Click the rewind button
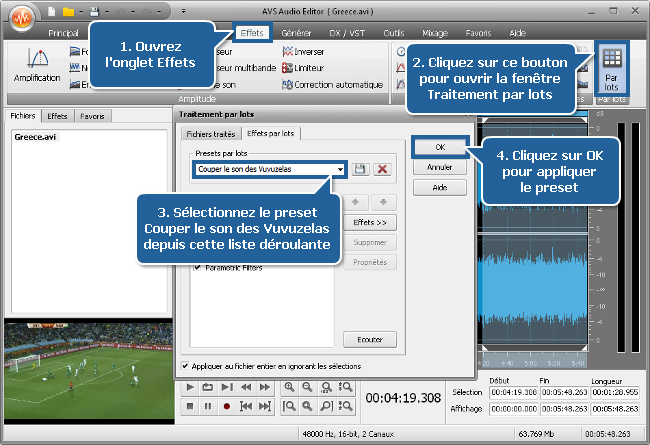This screenshot has height=445, width=650. (x=246, y=387)
